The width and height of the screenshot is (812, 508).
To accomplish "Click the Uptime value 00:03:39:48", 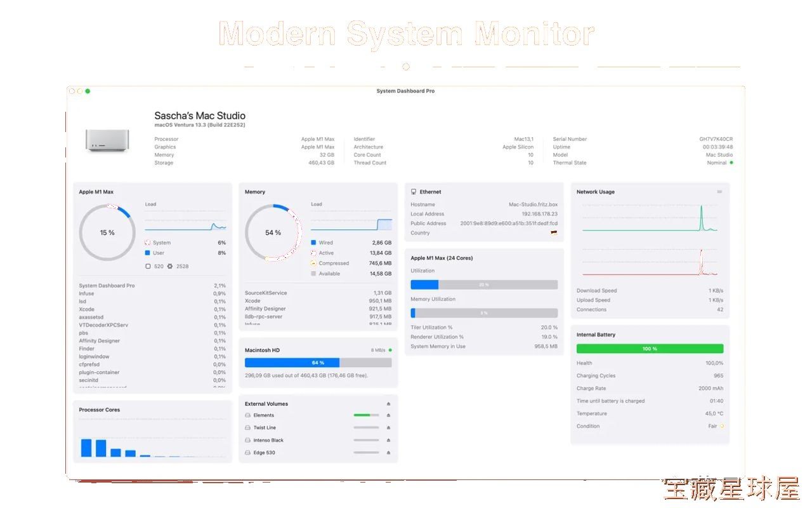I will point(718,147).
